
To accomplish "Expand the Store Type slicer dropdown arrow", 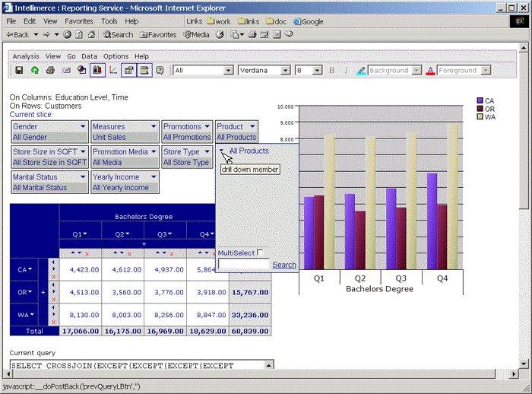I will (x=207, y=151).
